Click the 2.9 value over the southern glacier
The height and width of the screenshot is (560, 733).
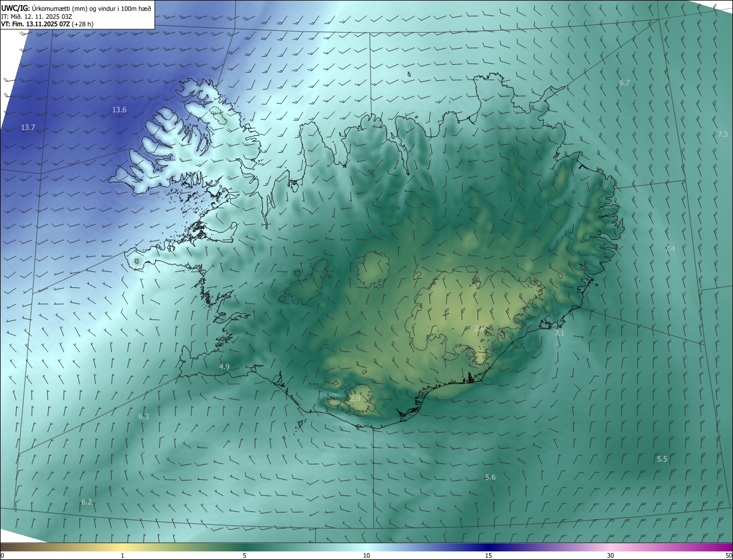point(355,399)
